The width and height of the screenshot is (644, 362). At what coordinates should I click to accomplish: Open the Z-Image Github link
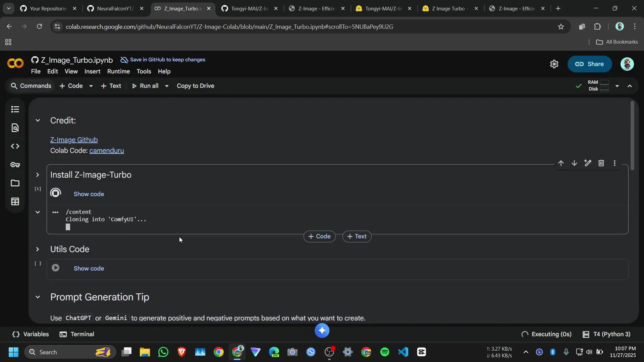(x=74, y=140)
